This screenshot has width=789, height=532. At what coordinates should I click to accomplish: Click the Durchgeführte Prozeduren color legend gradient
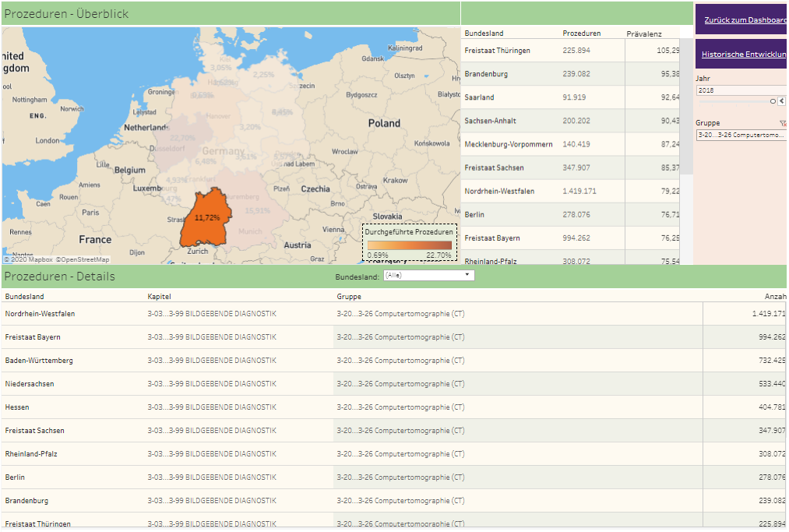(409, 245)
